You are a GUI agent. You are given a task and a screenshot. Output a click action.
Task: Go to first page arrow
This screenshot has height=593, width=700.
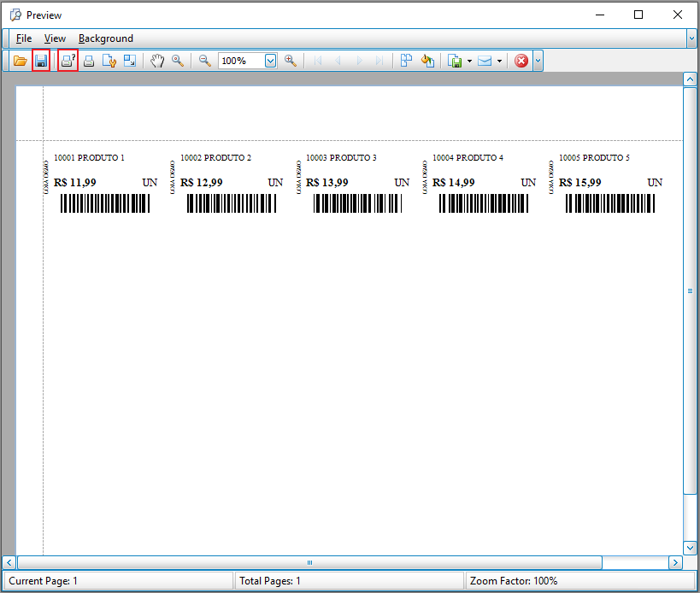coord(318,61)
